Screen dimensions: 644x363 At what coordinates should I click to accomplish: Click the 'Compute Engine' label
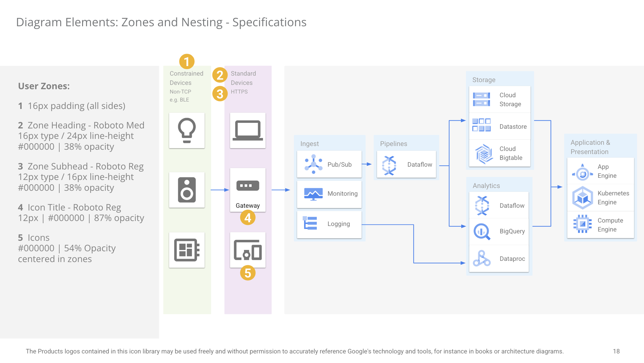(x=610, y=225)
